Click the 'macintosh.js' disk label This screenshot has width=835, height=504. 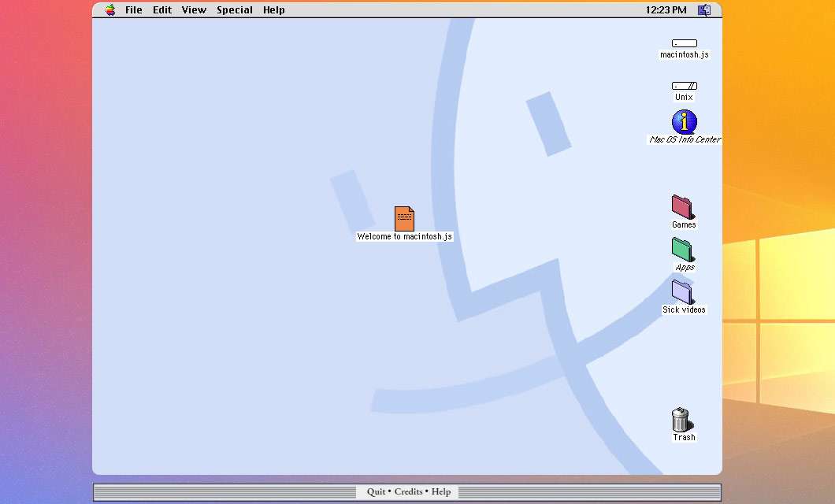[685, 54]
